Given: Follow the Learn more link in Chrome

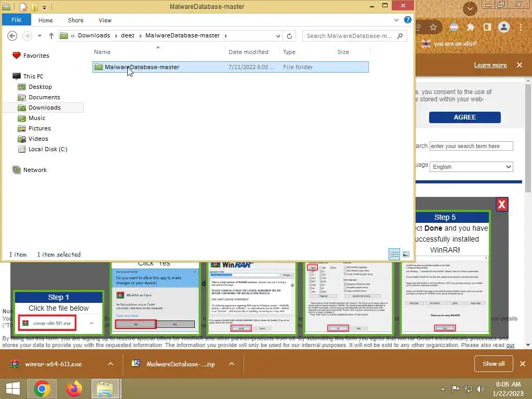Looking at the screenshot, I should (x=490, y=65).
